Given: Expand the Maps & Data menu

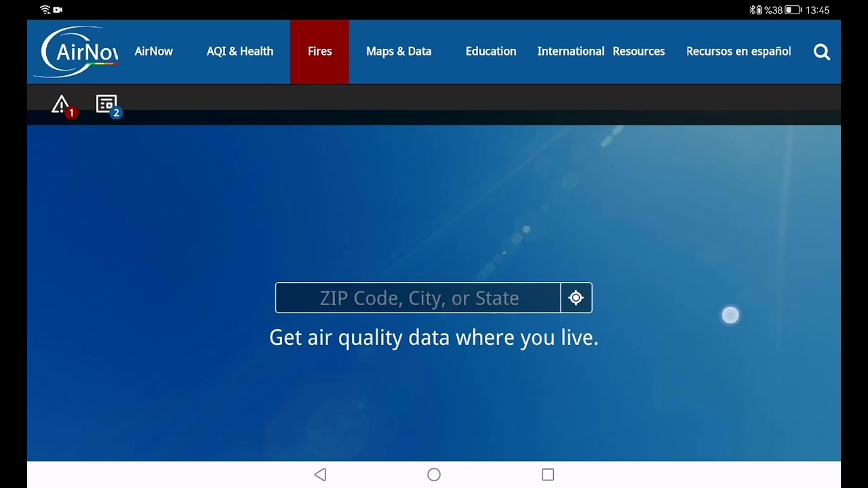Looking at the screenshot, I should [399, 52].
